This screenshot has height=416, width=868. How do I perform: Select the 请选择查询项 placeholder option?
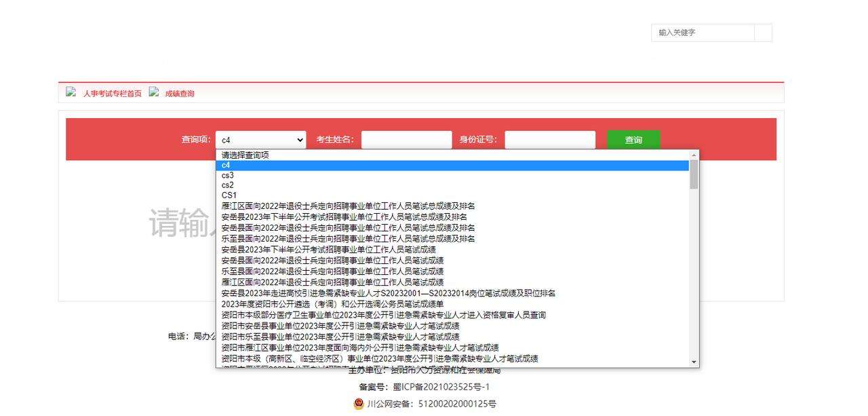tap(452, 155)
